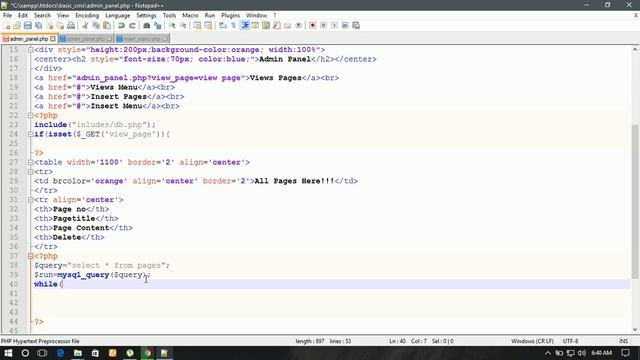Copy selection using toolbar Copy icon
The height and width of the screenshot is (360, 640).
tap(96, 26)
